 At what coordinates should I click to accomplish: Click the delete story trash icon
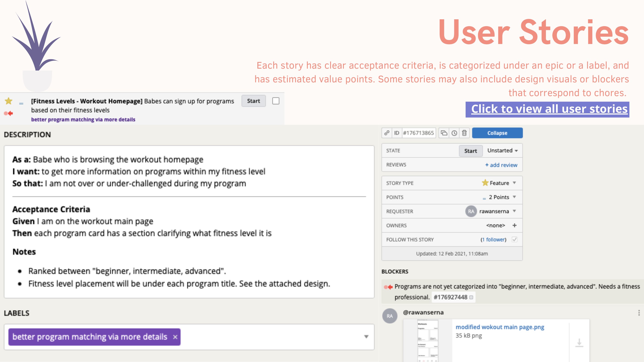tap(464, 133)
